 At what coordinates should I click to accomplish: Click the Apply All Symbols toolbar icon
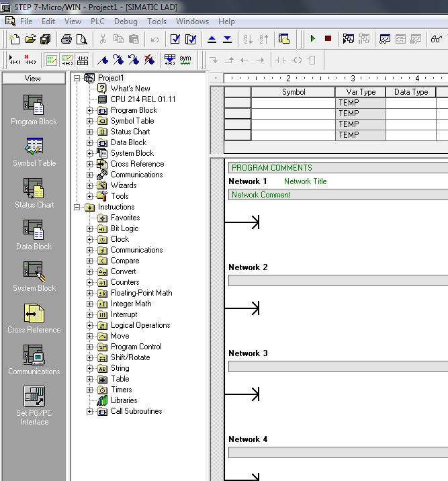(169, 60)
